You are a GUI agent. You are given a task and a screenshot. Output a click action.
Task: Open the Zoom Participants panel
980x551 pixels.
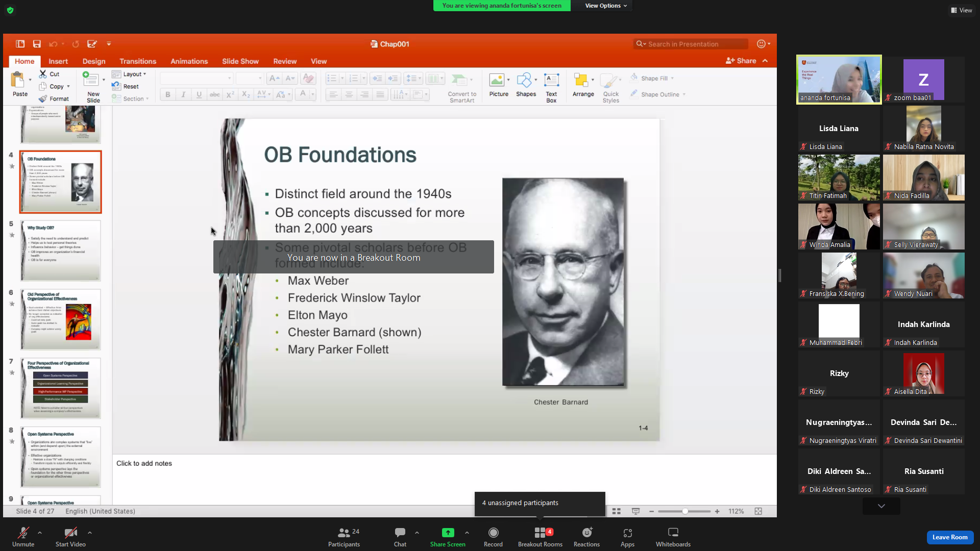tap(344, 537)
